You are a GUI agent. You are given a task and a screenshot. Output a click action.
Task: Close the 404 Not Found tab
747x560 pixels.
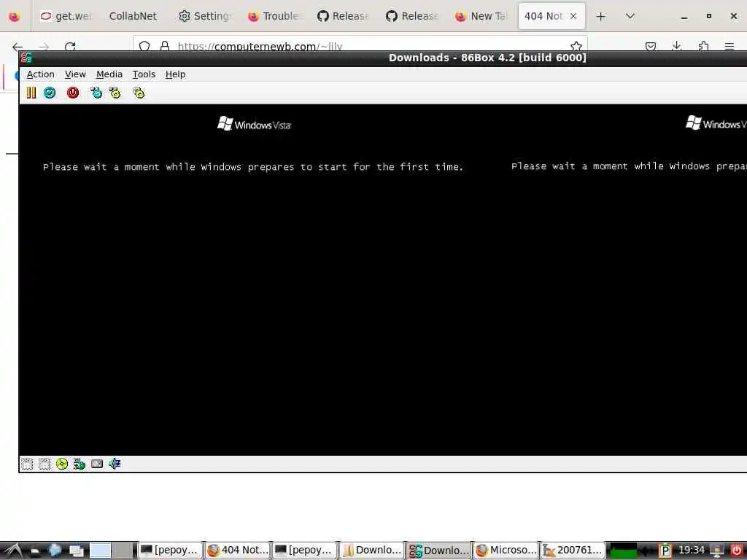point(573,16)
